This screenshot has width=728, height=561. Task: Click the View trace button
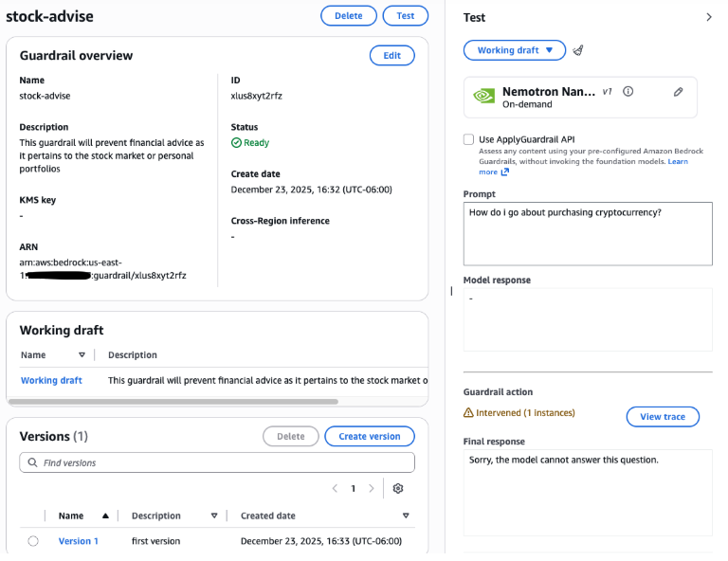coord(663,417)
